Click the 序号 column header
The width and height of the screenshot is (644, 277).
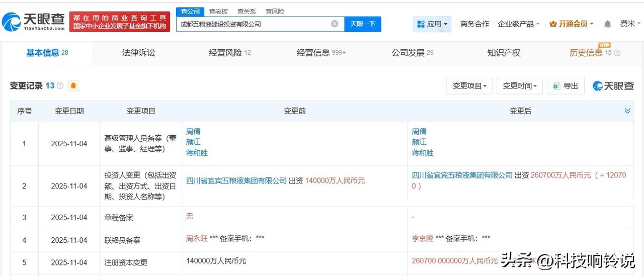pyautogui.click(x=24, y=111)
